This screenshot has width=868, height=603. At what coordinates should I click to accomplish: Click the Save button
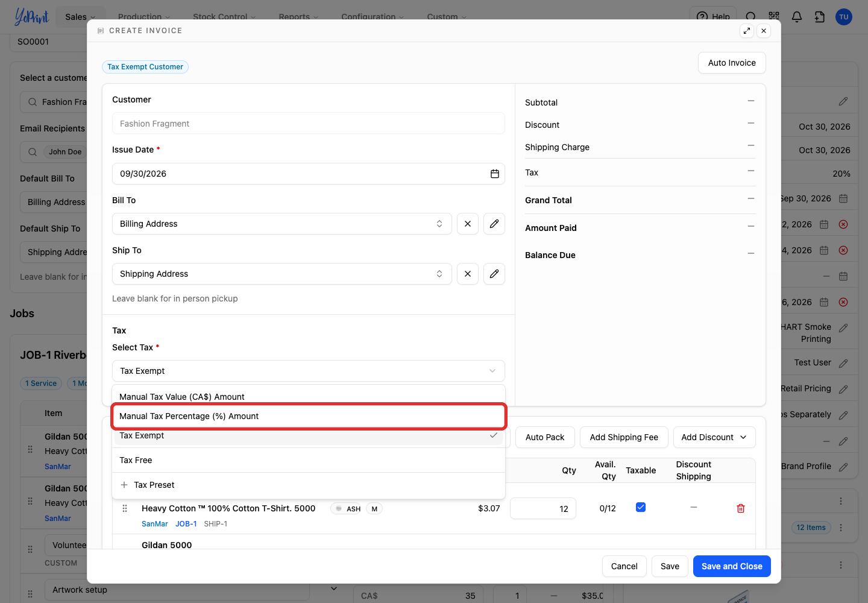coord(670,566)
